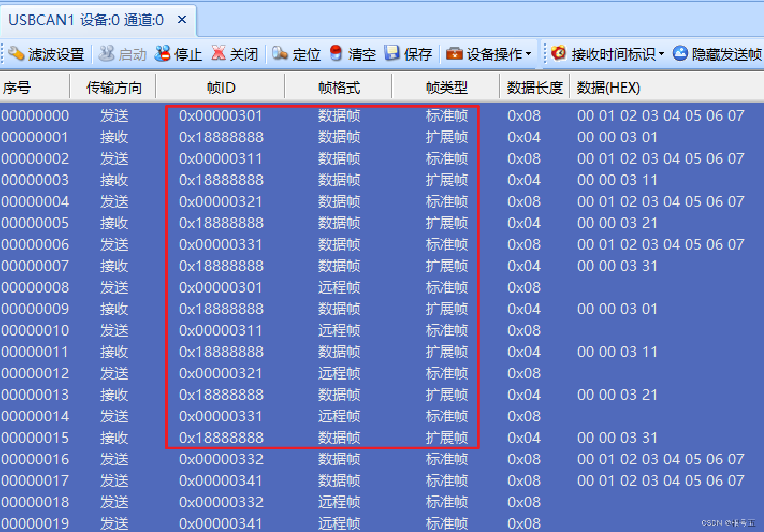Image resolution: width=764 pixels, height=532 pixels.
Task: Click 标准帧 in row 00000014
Action: click(x=447, y=416)
